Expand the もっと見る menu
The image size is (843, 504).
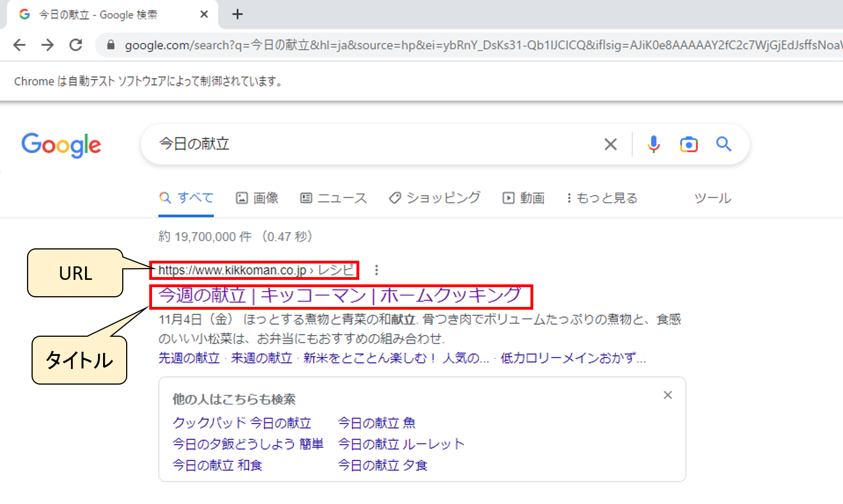click(601, 198)
